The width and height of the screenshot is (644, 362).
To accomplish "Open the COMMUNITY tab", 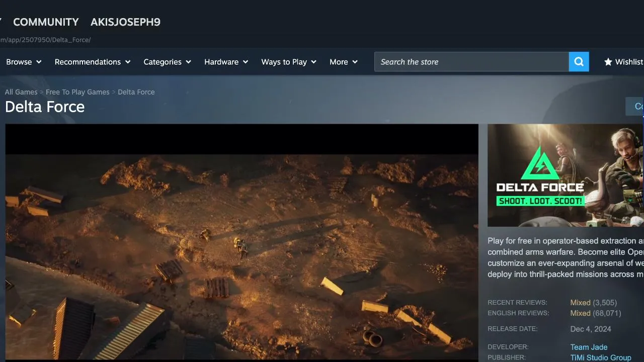I will point(46,22).
